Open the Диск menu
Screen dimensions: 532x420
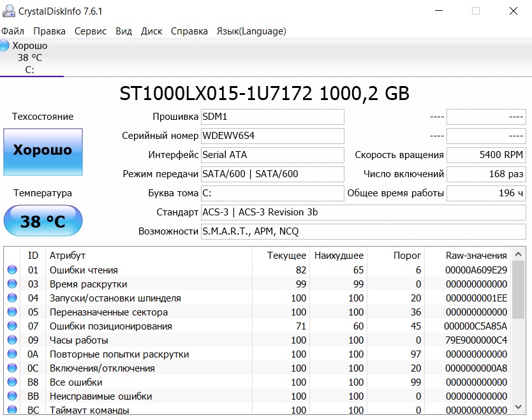tap(151, 31)
